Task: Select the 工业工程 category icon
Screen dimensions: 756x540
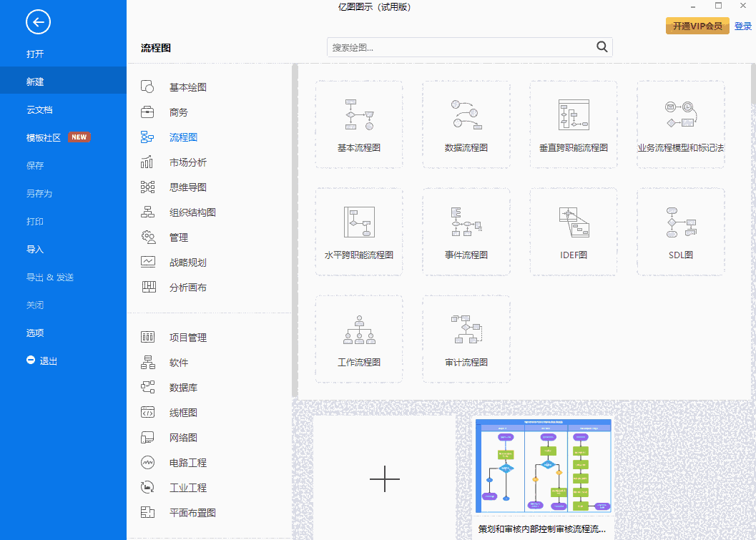Action: 148,487
